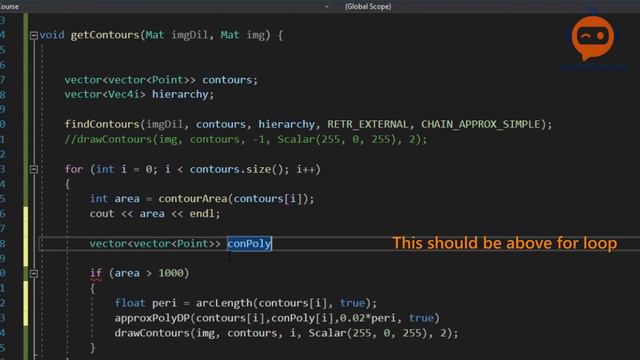Click the commented-out //drawContours line

246,139
